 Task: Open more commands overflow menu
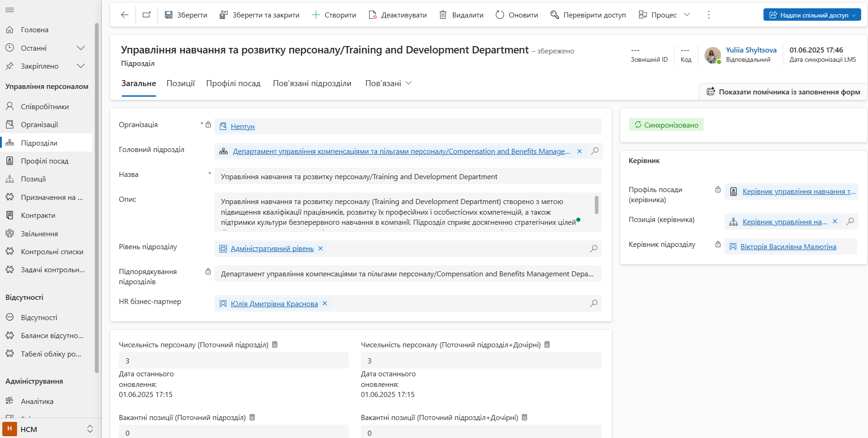pos(709,15)
